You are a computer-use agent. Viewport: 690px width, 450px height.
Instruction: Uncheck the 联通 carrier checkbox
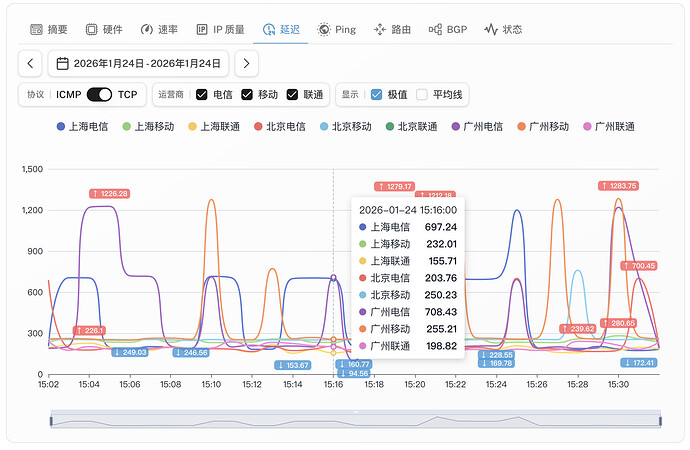point(292,95)
